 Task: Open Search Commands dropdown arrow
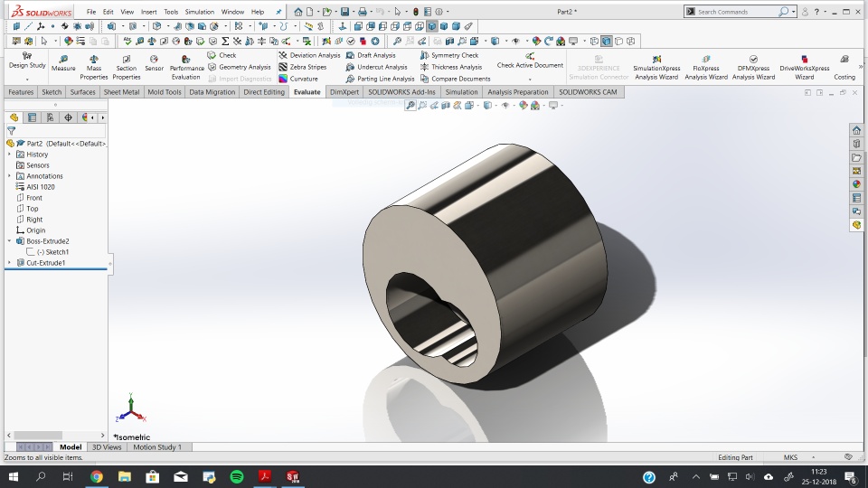click(793, 12)
